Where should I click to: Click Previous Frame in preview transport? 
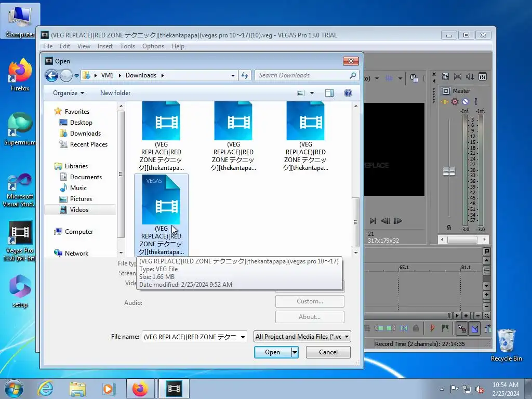385,221
